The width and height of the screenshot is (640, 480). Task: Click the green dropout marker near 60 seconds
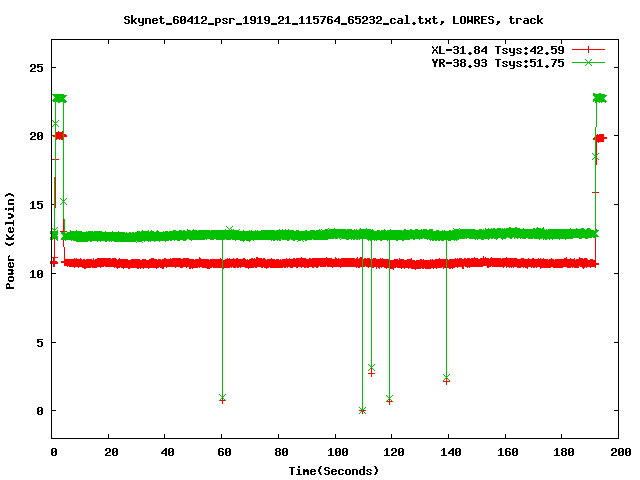pyautogui.click(x=222, y=397)
